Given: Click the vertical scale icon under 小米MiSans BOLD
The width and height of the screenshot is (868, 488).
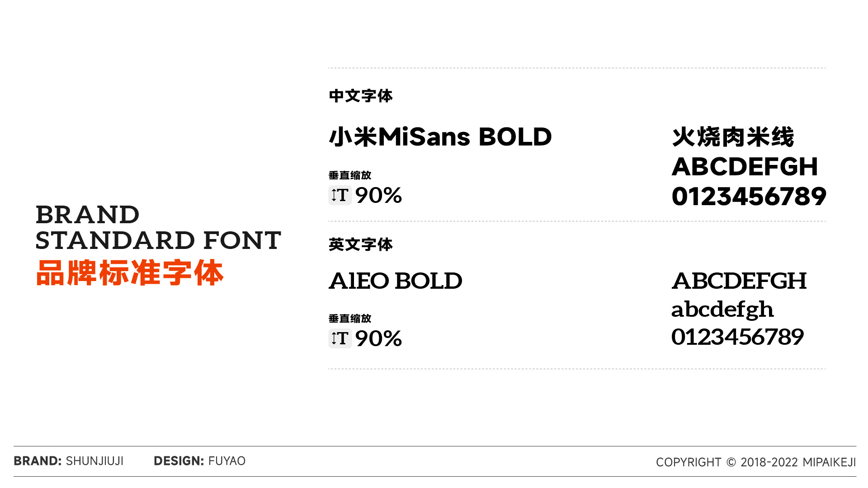Looking at the screenshot, I should (x=340, y=195).
